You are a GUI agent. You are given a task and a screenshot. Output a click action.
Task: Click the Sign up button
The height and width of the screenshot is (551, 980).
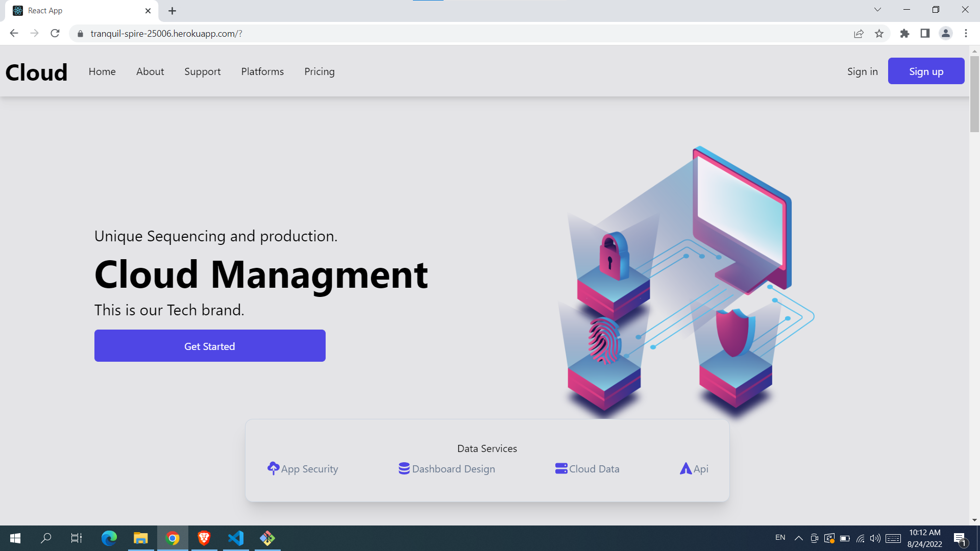(926, 71)
